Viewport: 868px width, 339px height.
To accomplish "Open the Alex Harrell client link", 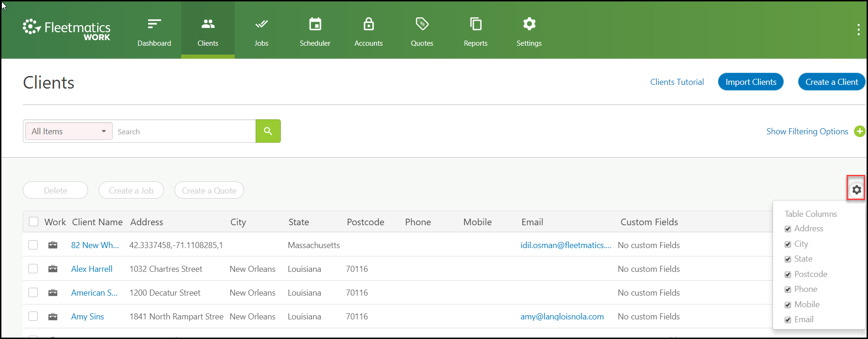I will [92, 269].
